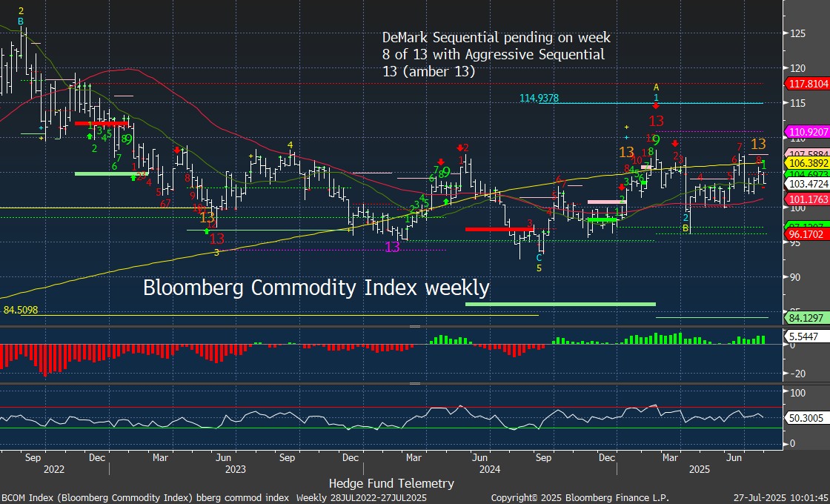Click the pane resize handle above the histogram
Image resolution: width=830 pixels, height=504 pixels.
(x=415, y=327)
